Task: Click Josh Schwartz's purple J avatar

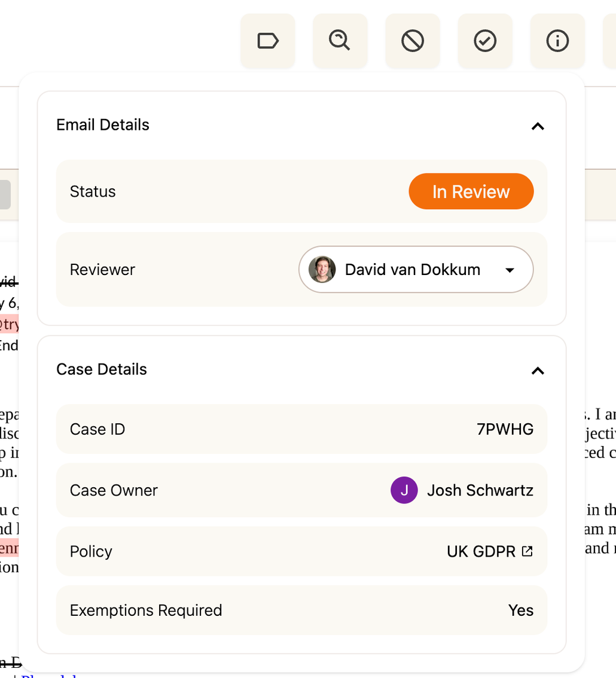Action: click(x=404, y=490)
